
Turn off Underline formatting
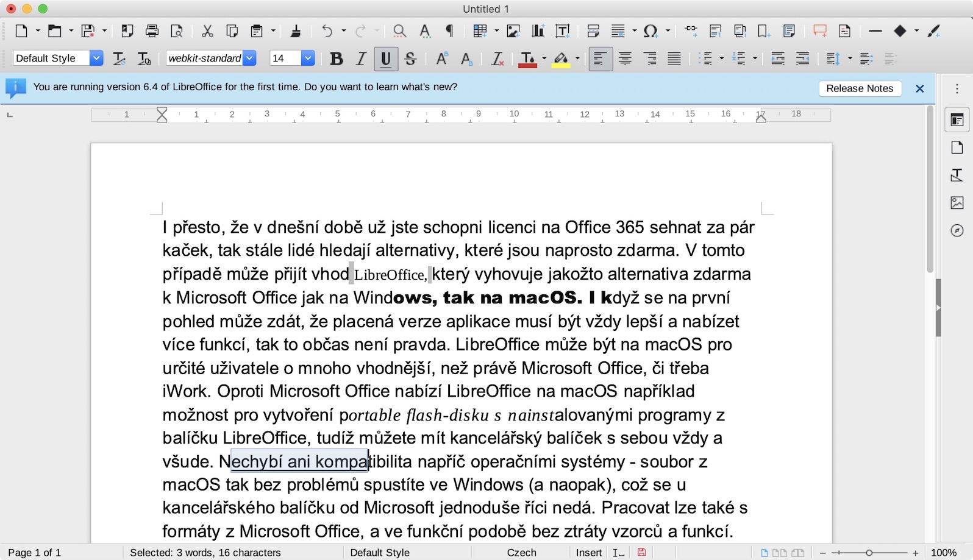386,58
